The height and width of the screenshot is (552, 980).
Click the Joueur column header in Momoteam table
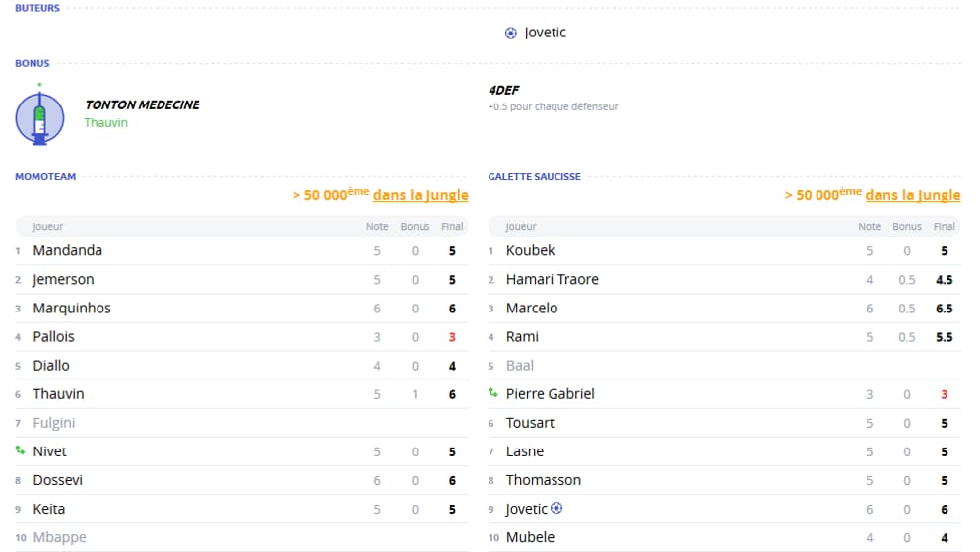[x=47, y=226]
